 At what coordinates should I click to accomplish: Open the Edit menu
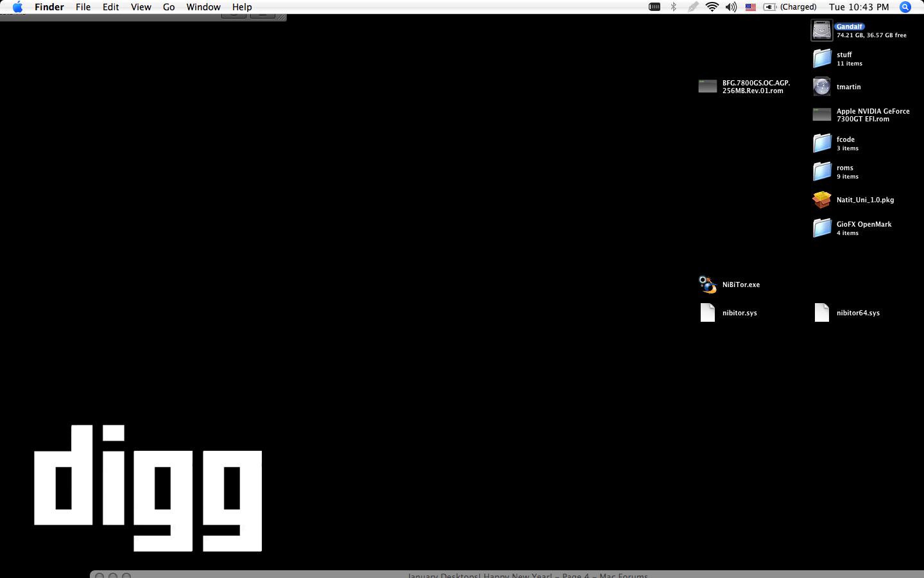tap(110, 7)
